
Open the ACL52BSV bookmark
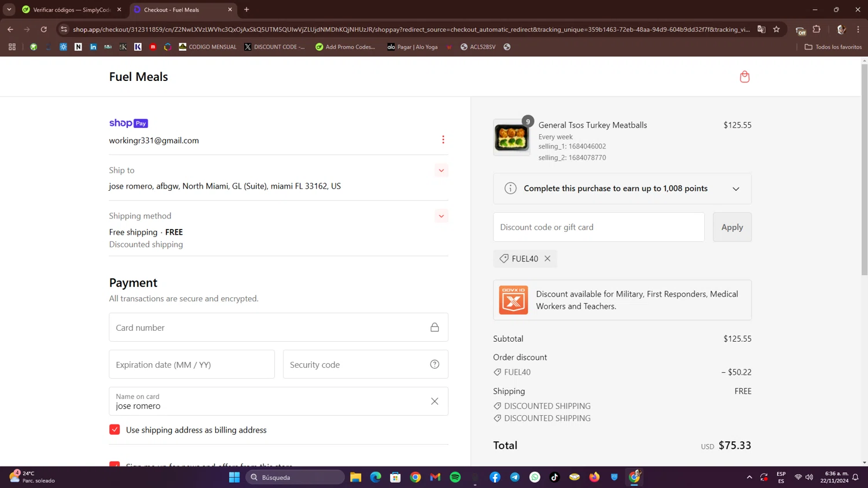(478, 47)
